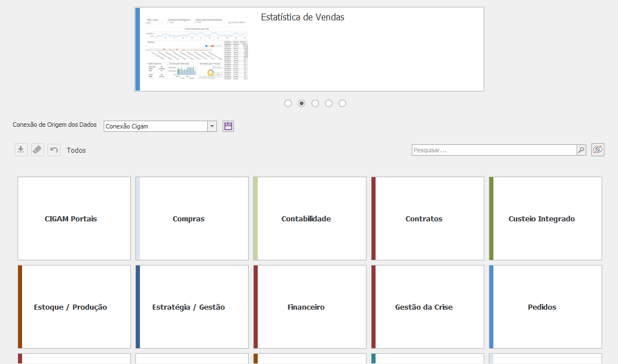Open the Gestão da Crise tile
This screenshot has height=364, width=618.
428,306
